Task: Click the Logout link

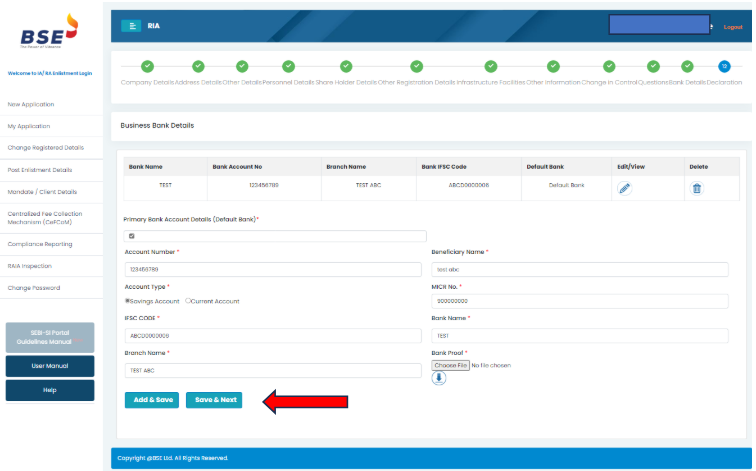Action: 733,27
